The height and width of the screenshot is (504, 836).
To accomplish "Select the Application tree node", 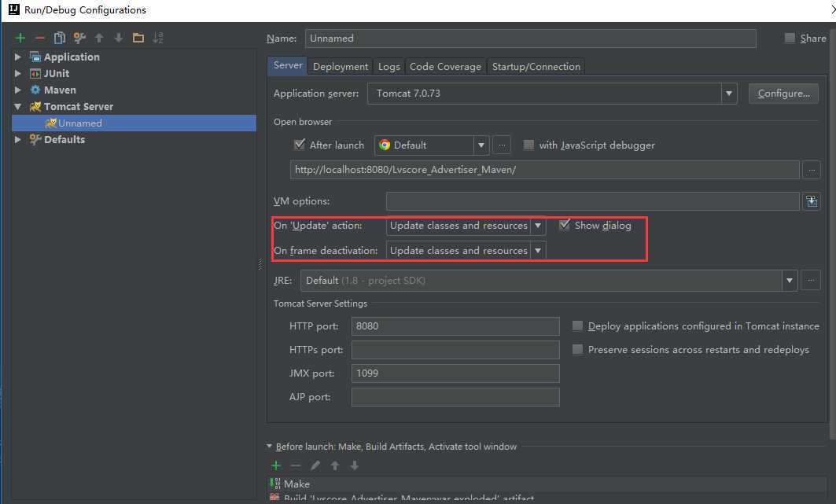I will coord(72,57).
